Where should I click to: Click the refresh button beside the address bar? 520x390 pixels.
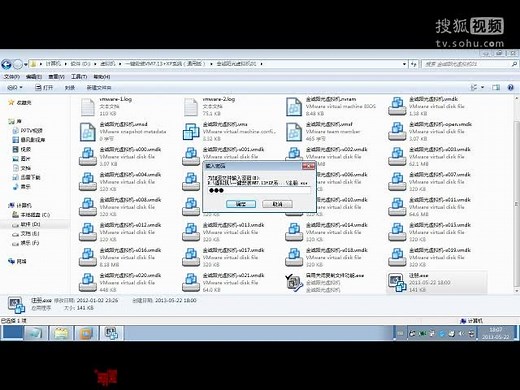pyautogui.click(x=414, y=64)
